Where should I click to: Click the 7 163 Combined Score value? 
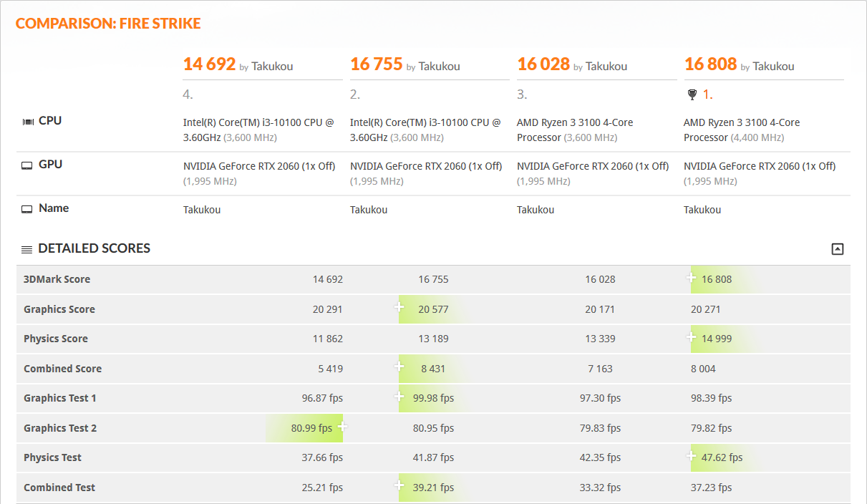click(x=601, y=369)
